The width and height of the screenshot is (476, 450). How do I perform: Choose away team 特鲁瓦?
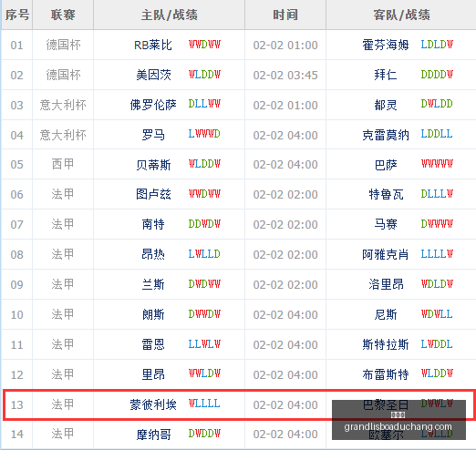386,194
